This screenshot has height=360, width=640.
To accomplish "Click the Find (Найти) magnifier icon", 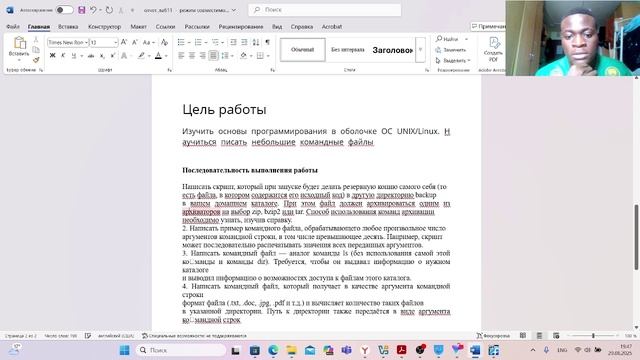I will [x=439, y=39].
